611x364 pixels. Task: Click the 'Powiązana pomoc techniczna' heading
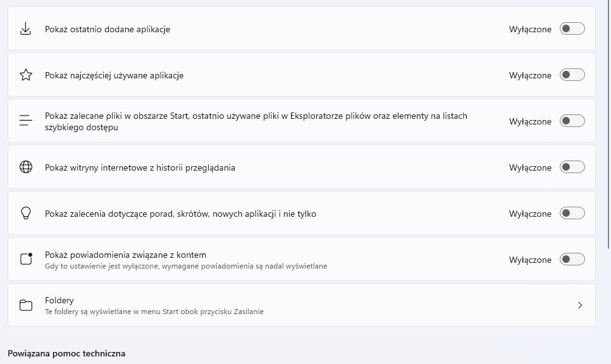pyautogui.click(x=66, y=353)
